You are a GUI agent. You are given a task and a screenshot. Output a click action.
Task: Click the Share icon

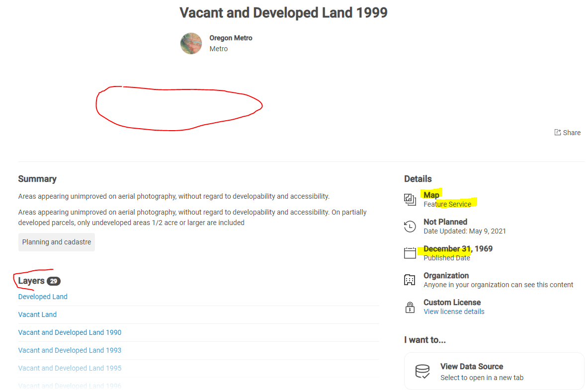[x=558, y=133]
